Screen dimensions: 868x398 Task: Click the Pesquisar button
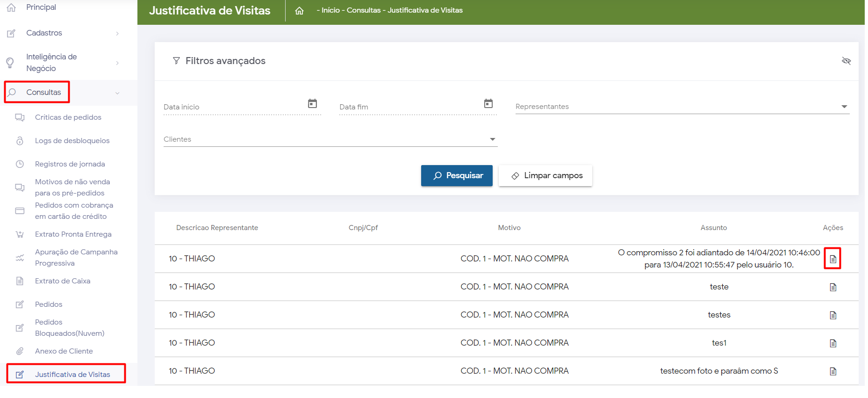pos(457,176)
